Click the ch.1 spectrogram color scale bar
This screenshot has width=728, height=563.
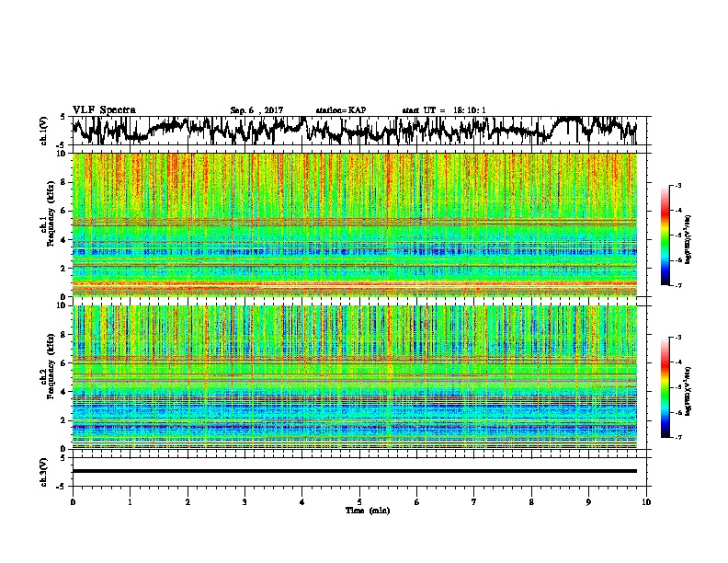pyautogui.click(x=665, y=236)
